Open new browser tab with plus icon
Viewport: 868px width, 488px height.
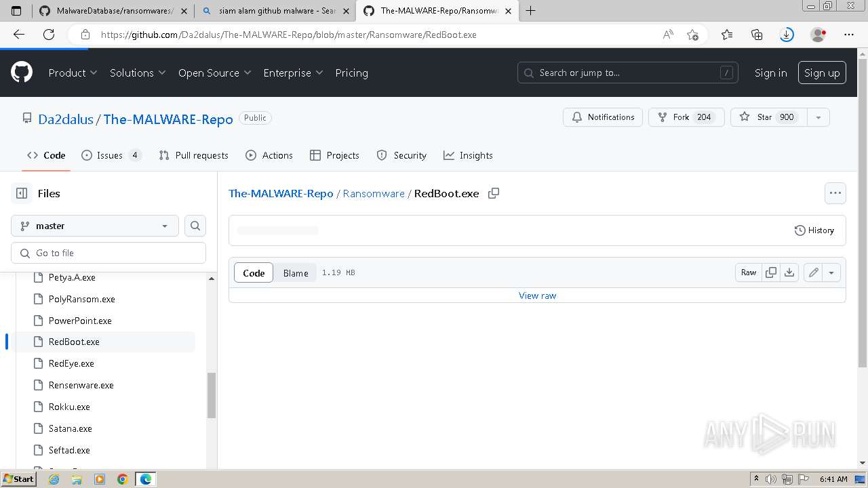coord(530,11)
